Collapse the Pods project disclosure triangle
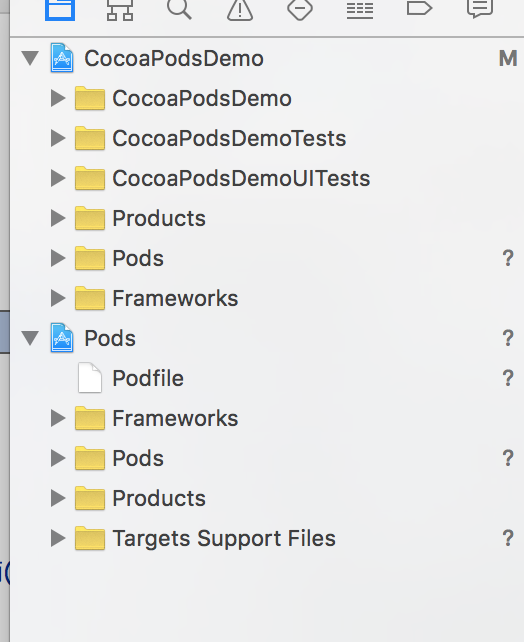 tap(30, 338)
